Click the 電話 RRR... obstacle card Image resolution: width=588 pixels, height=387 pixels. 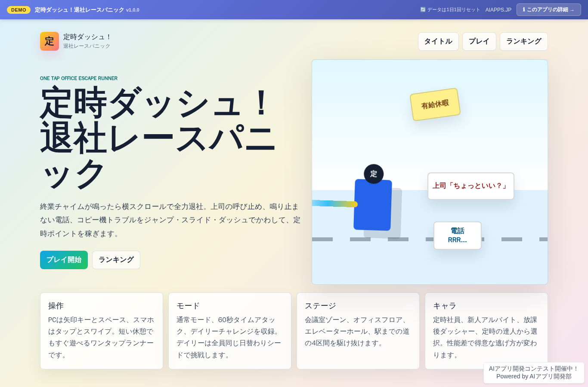[x=458, y=236]
